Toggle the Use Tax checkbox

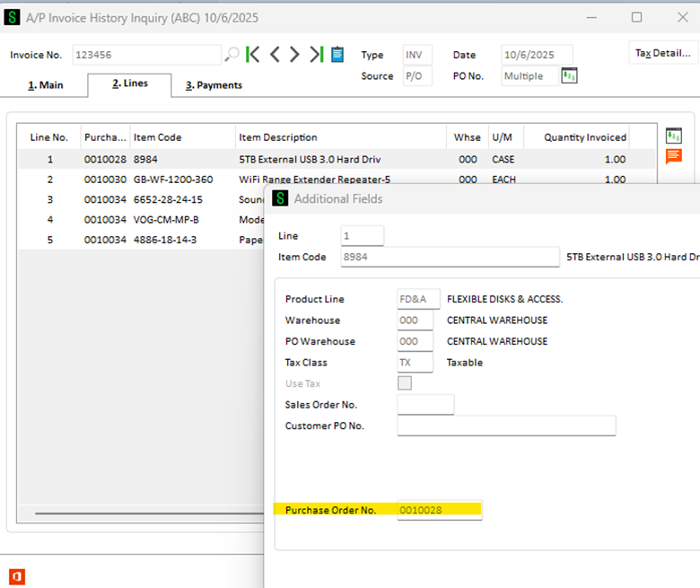(x=405, y=383)
